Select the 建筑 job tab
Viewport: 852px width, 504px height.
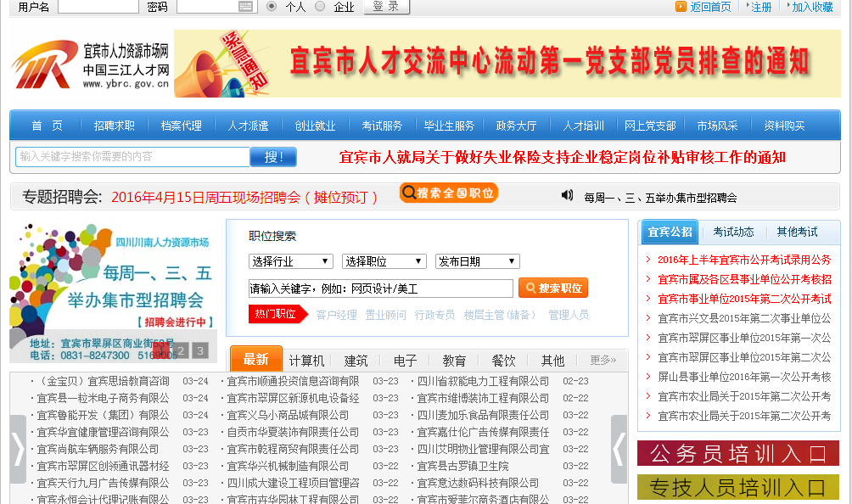[x=356, y=361]
